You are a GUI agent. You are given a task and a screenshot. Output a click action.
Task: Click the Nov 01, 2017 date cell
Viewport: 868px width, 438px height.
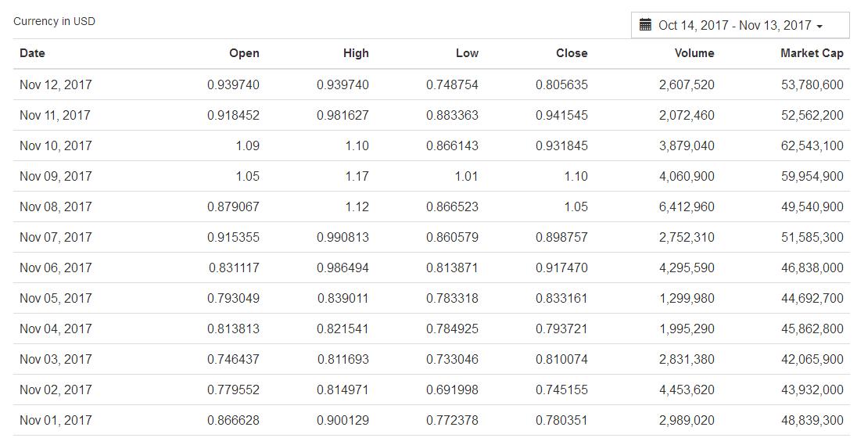coord(56,420)
